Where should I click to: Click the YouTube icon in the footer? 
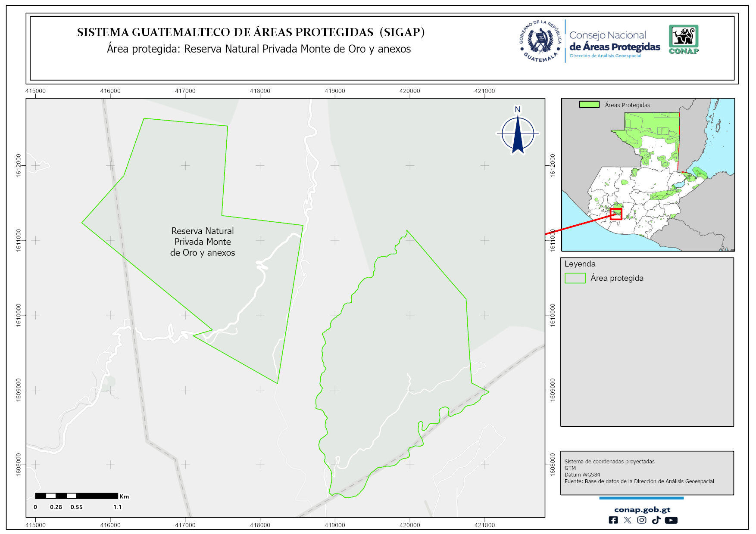click(671, 520)
